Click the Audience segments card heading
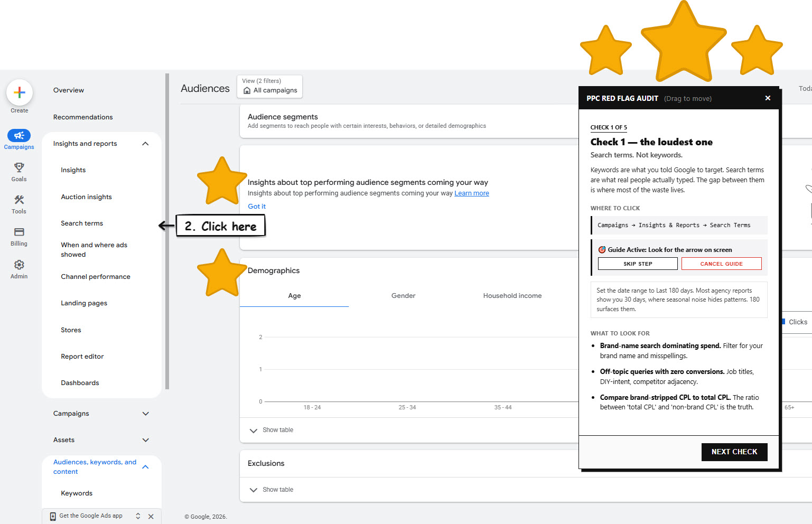 tap(283, 117)
